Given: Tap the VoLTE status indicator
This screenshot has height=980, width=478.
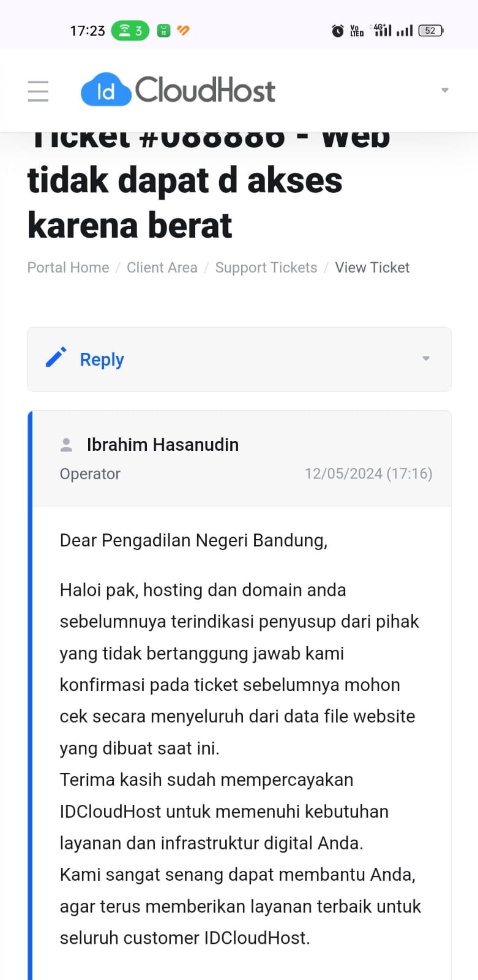Looking at the screenshot, I should click(x=357, y=31).
